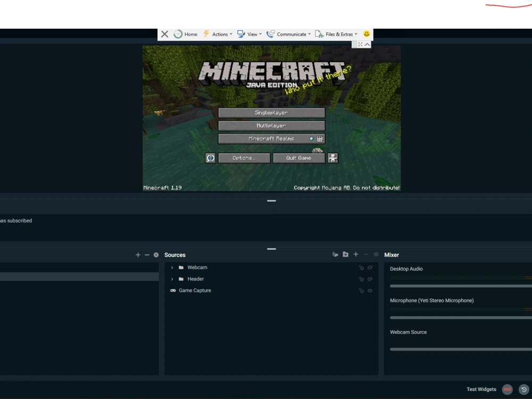532x399 pixels.
Task: Hide the Game Capture source
Action: [x=370, y=291]
